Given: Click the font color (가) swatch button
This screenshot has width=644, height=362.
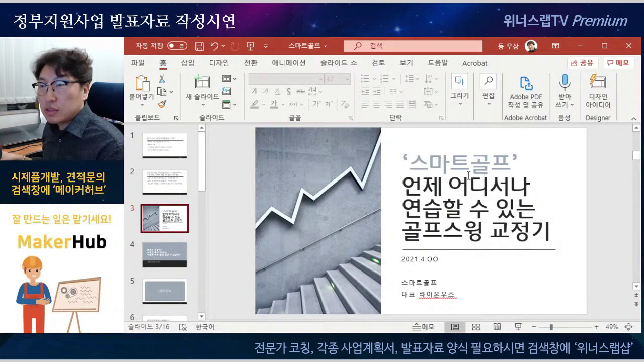Looking at the screenshot, I should tap(274, 104).
